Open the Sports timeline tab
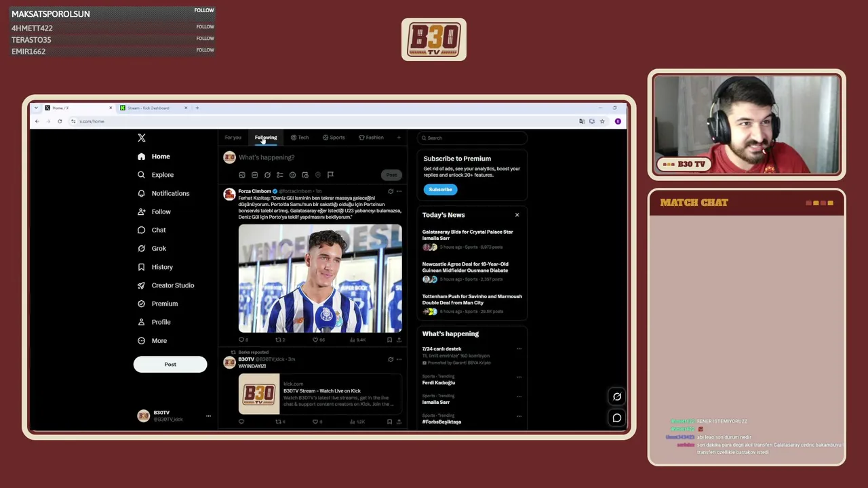The width and height of the screenshot is (868, 488). tap(334, 138)
